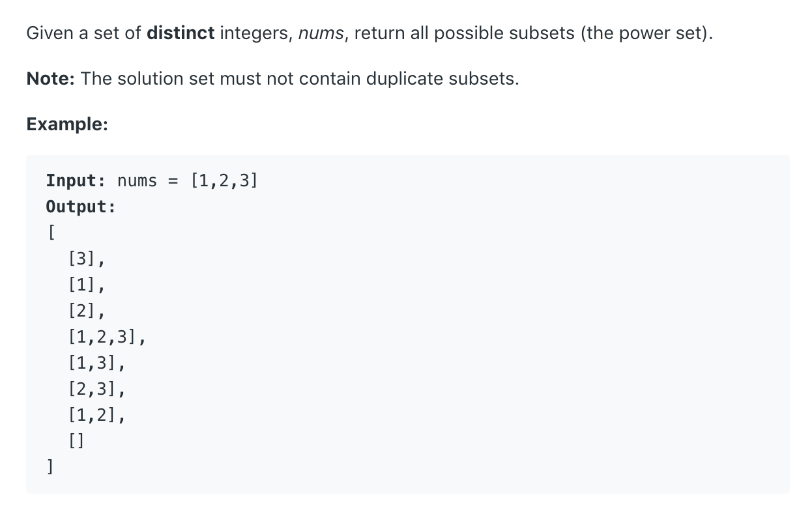Click the italic word 'nums' in description
Viewport: 812px width, 525px height.
pos(321,34)
